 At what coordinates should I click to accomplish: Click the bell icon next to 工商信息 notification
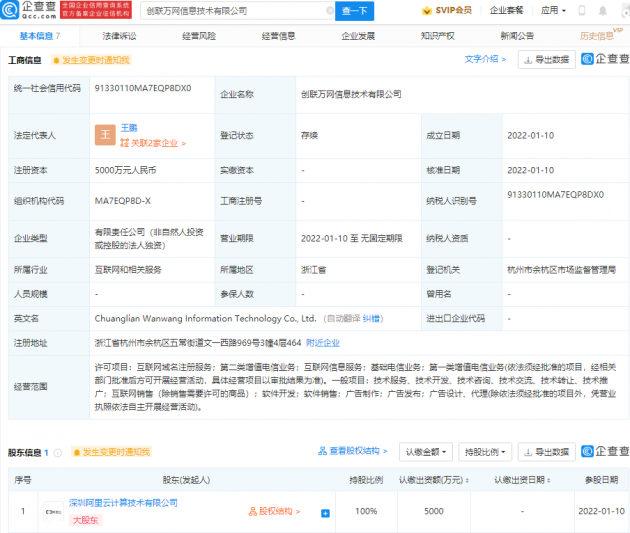(x=56, y=60)
